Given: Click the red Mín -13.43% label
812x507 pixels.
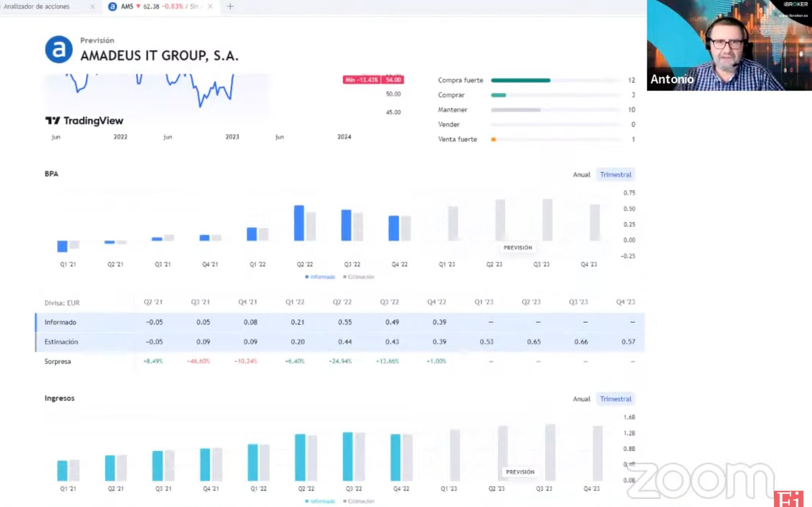Looking at the screenshot, I should point(362,80).
